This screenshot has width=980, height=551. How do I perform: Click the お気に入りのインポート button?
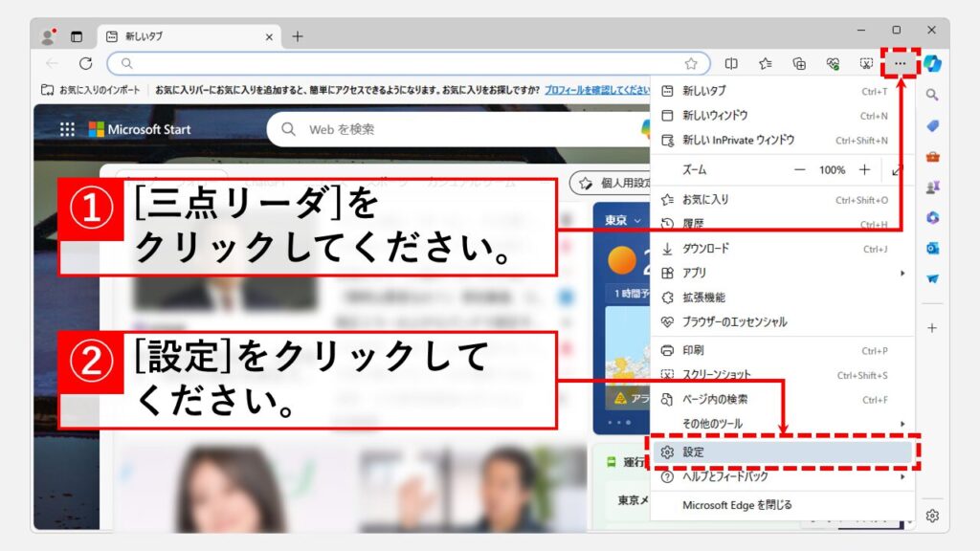[91, 90]
